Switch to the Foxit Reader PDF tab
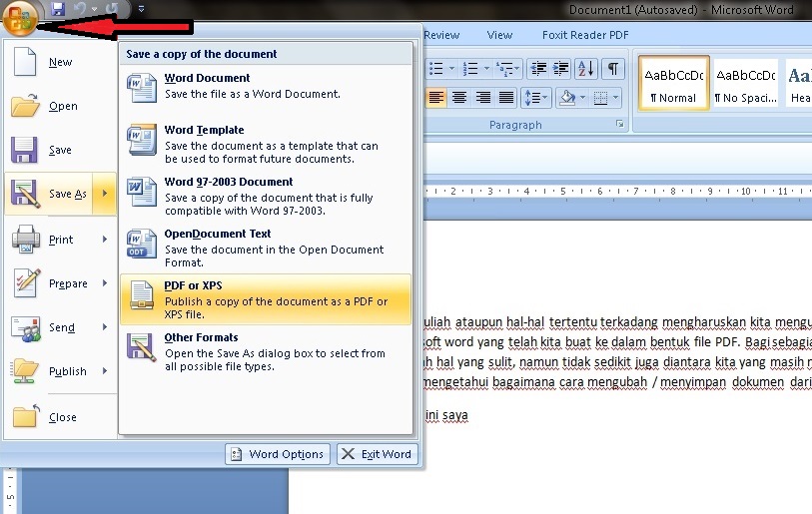This screenshot has width=812, height=514. point(585,35)
